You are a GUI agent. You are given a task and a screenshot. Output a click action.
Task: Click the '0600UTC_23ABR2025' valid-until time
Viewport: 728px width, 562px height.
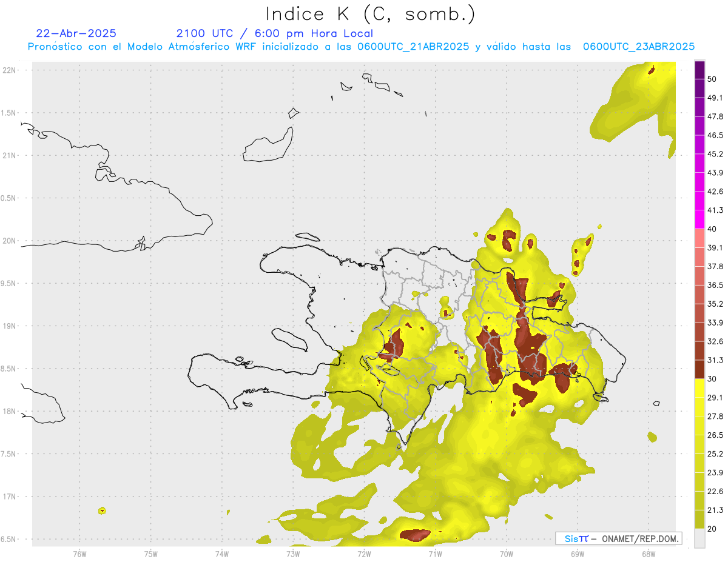click(x=639, y=47)
